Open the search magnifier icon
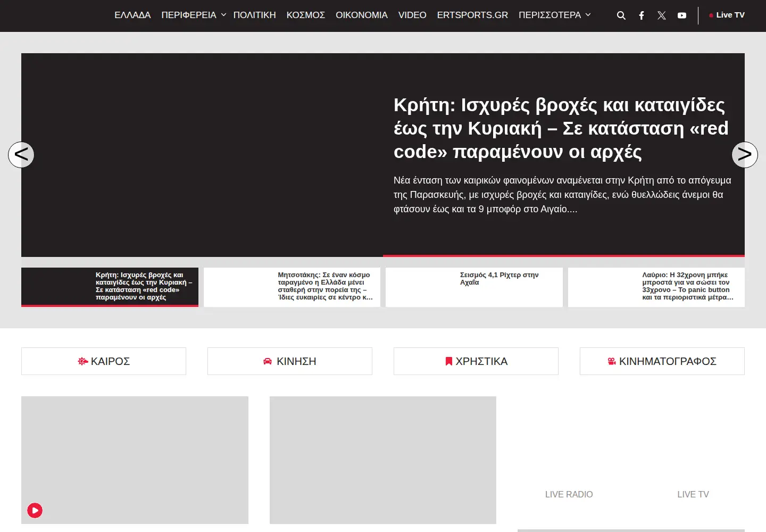Image resolution: width=766 pixels, height=532 pixels. [621, 15]
